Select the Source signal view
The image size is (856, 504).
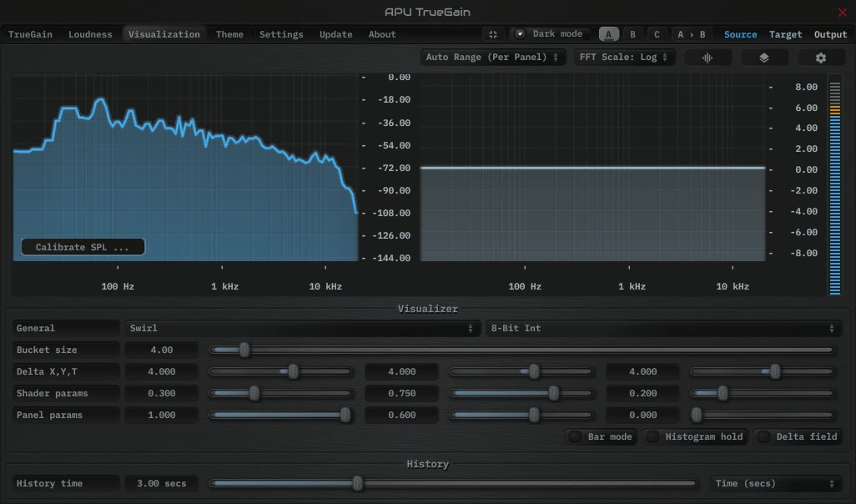click(x=740, y=34)
